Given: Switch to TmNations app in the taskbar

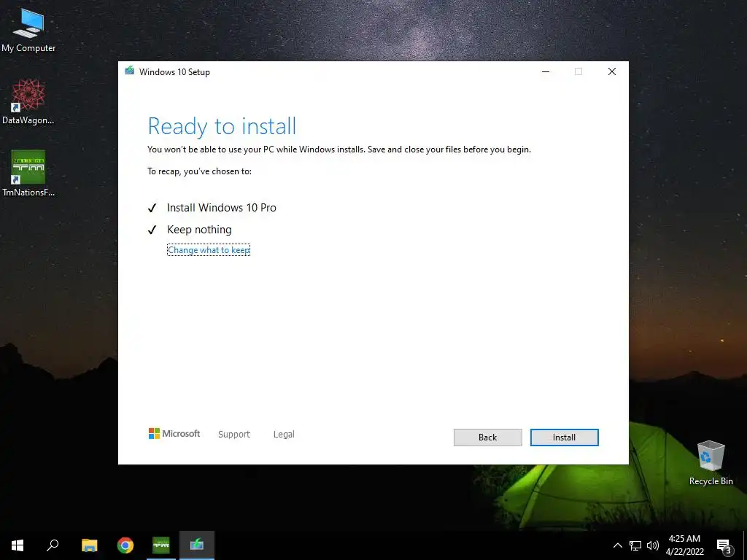Looking at the screenshot, I should 161,545.
